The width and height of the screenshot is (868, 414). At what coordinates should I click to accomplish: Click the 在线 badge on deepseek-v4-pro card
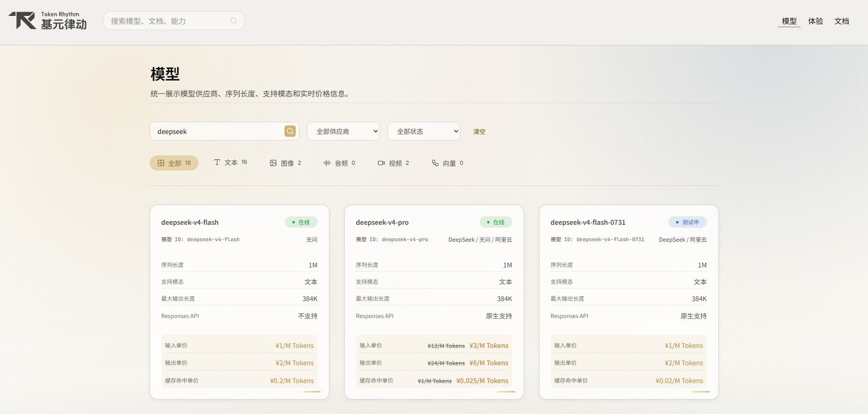click(496, 222)
